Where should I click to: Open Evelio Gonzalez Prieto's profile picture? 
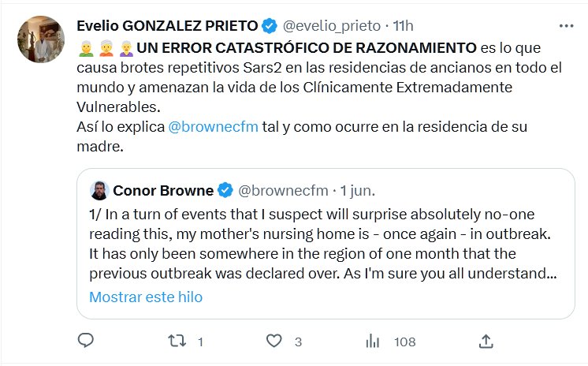coord(40,39)
